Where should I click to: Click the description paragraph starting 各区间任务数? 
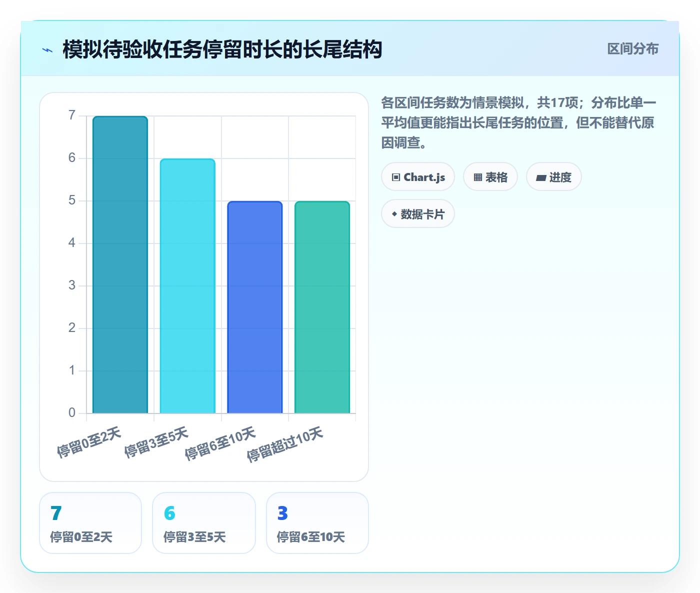tap(518, 122)
